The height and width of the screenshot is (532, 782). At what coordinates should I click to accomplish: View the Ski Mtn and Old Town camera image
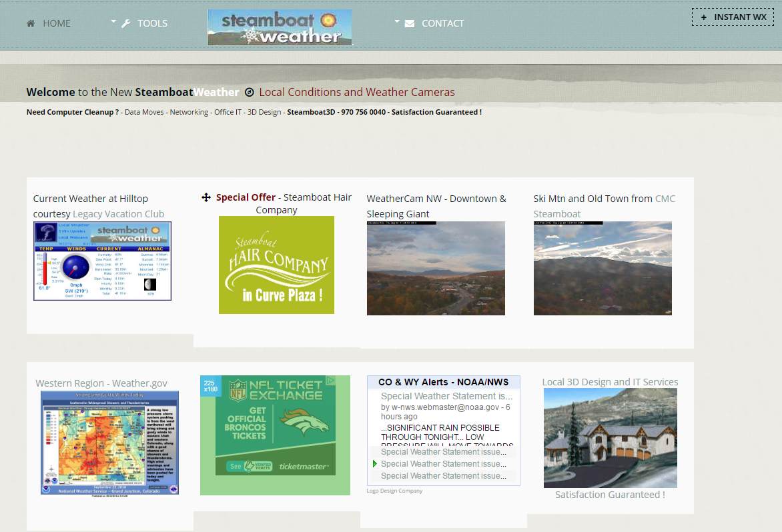tap(603, 268)
